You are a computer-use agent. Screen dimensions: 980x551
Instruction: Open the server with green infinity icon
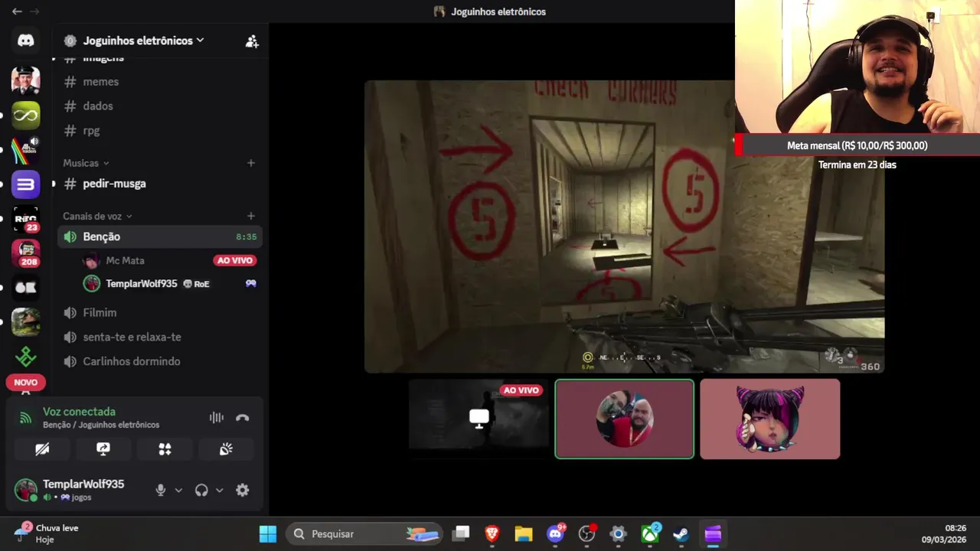coord(26,116)
